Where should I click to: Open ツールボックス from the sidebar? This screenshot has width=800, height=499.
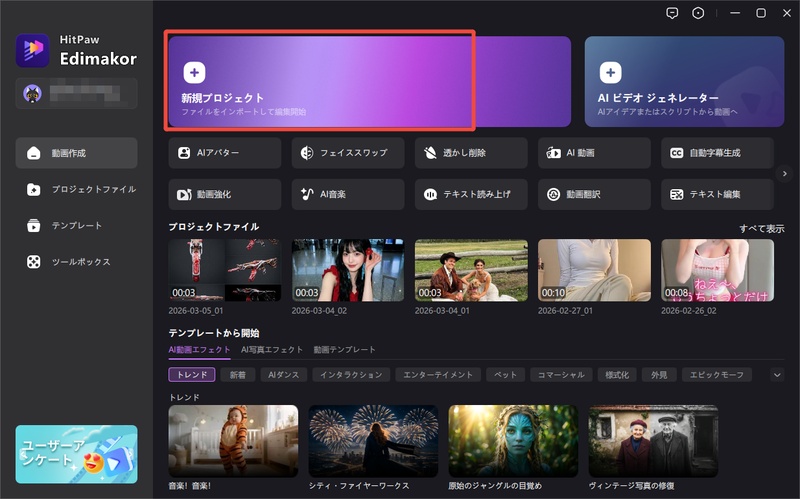click(x=77, y=262)
